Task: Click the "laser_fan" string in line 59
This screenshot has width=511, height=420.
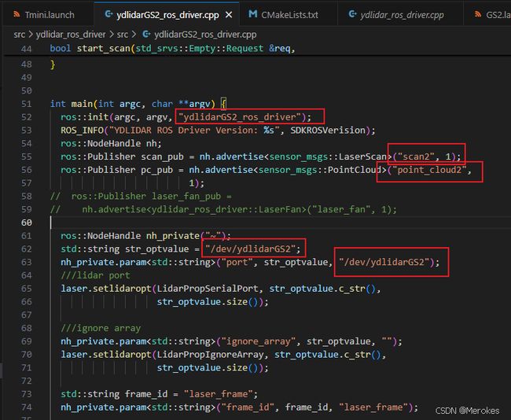Action: click(x=341, y=209)
